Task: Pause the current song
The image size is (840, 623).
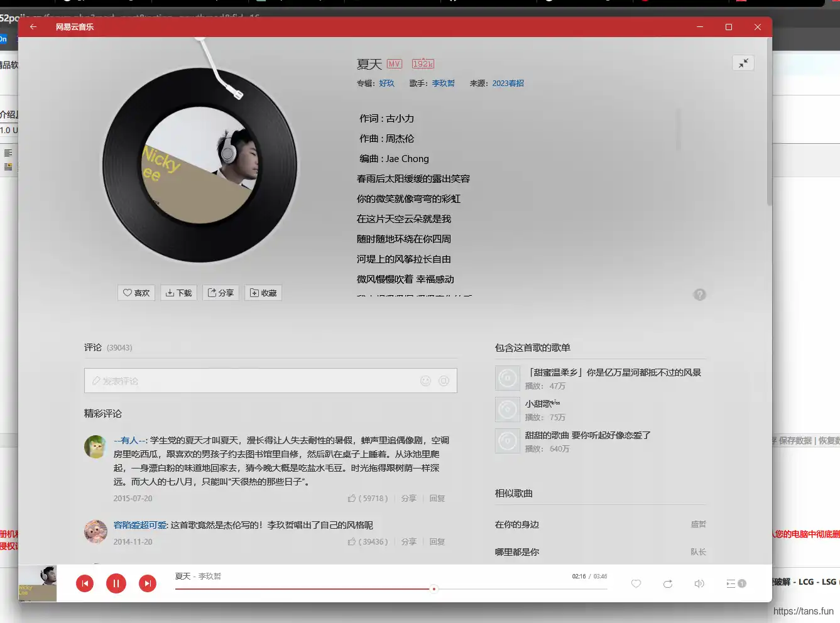Action: point(116,583)
